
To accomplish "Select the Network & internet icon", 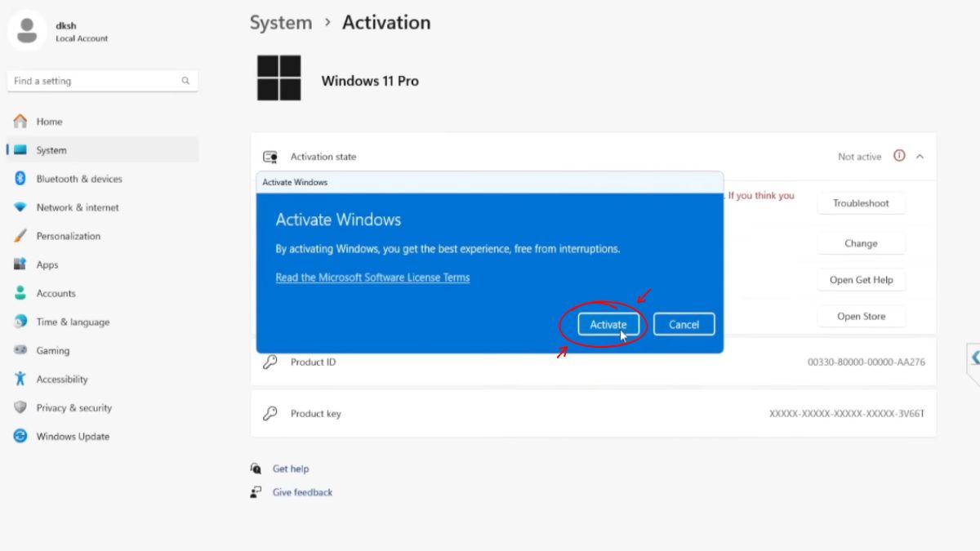I will pos(20,207).
